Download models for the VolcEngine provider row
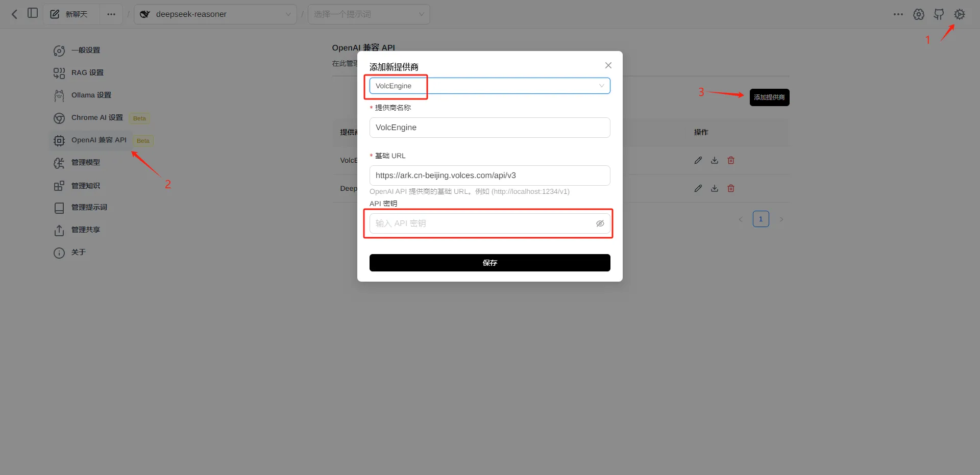 [714, 160]
